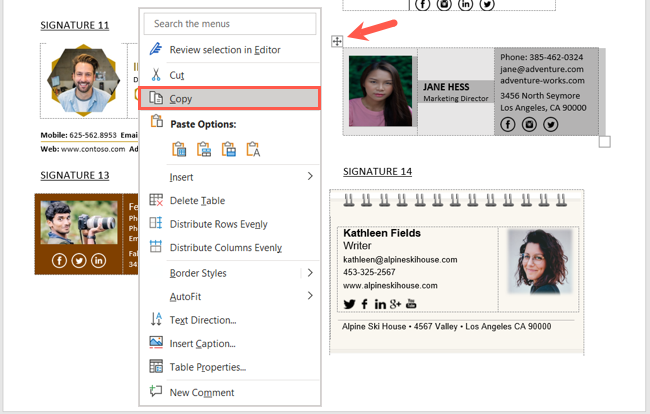Click the Insert Caption picture icon

(156, 342)
